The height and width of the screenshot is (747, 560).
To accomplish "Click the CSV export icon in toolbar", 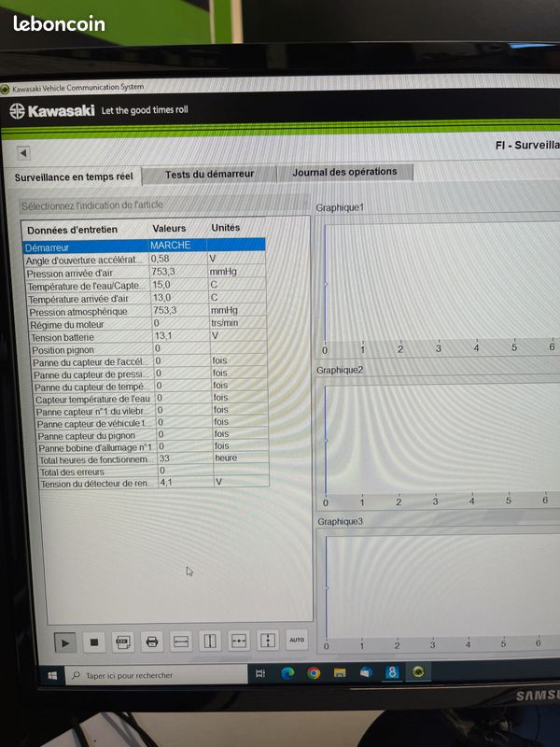I will (122, 641).
